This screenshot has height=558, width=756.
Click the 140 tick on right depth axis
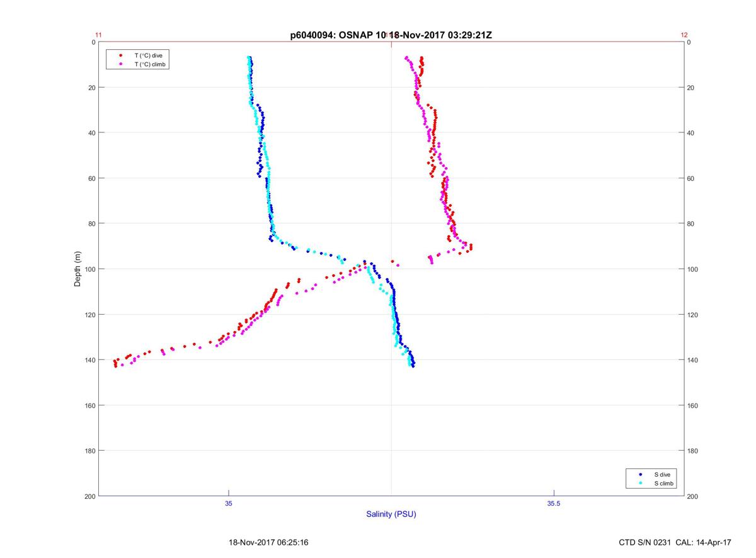click(x=693, y=360)
